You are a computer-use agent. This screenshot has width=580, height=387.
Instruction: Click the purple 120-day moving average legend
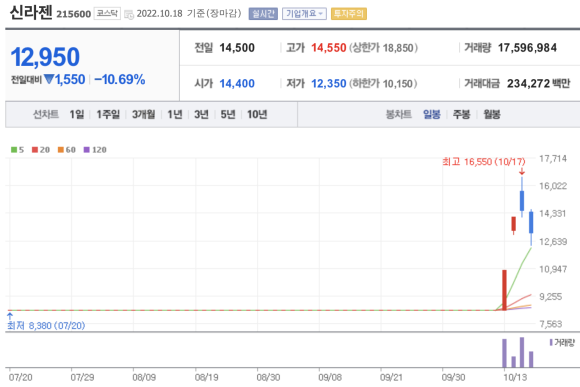pyautogui.click(x=95, y=150)
